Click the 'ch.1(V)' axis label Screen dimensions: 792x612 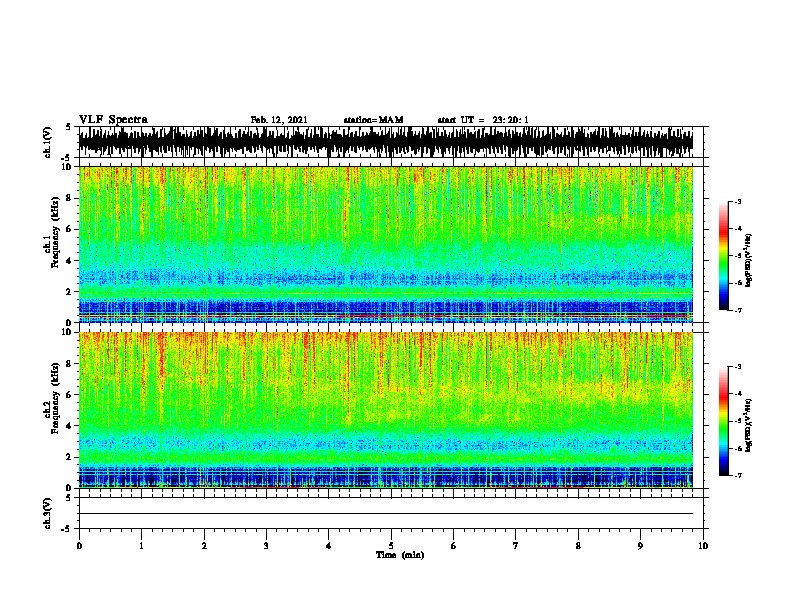coord(48,142)
